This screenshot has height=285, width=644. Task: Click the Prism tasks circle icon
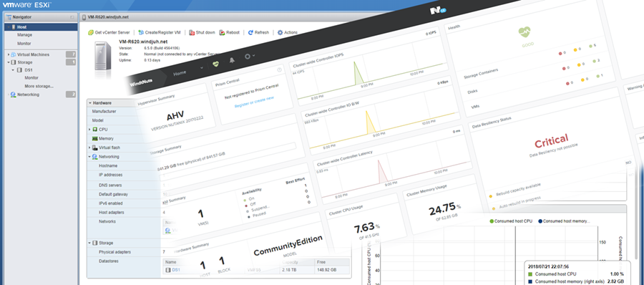(x=248, y=56)
